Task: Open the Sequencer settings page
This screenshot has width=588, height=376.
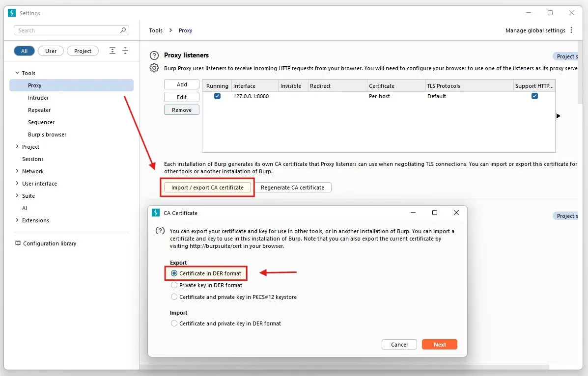Action: [41, 122]
